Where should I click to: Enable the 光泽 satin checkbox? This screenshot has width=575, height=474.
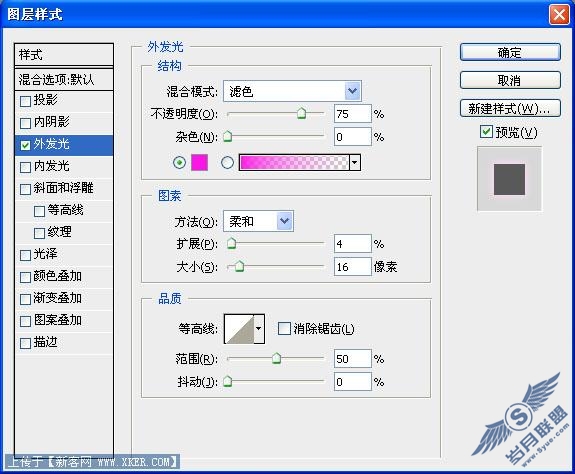pos(25,255)
